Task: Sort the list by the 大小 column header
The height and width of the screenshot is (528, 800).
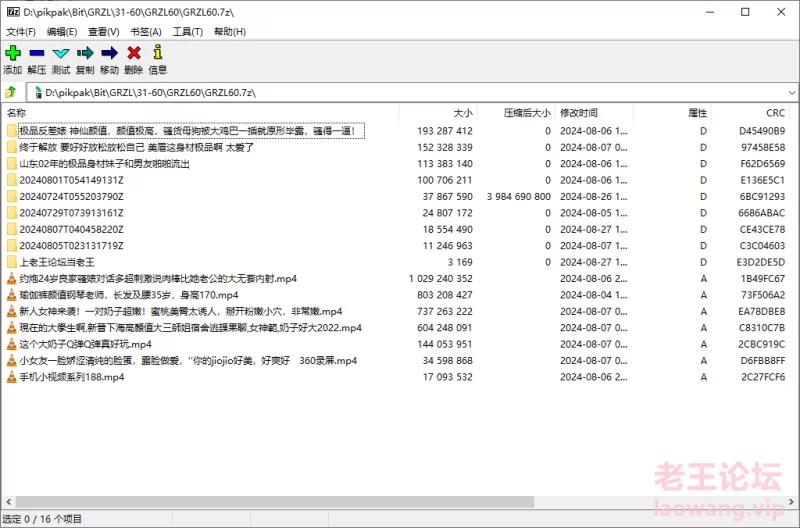Action: [x=462, y=113]
